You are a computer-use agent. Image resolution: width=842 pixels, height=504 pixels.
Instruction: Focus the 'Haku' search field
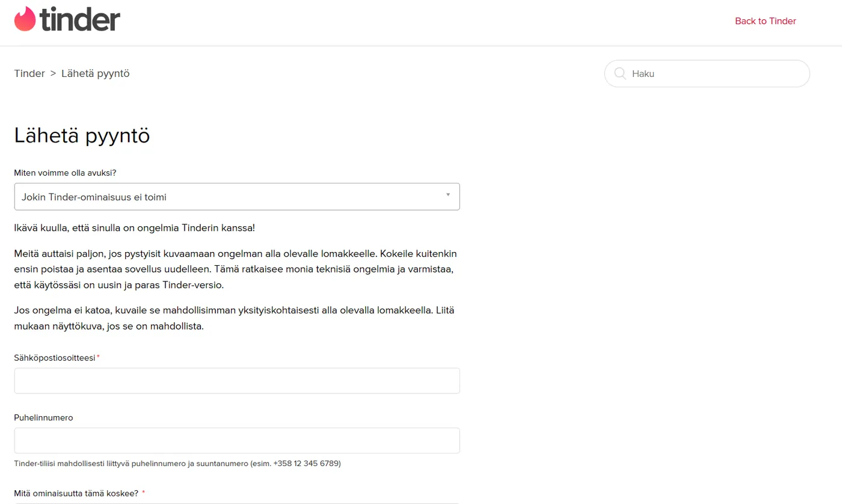click(707, 74)
